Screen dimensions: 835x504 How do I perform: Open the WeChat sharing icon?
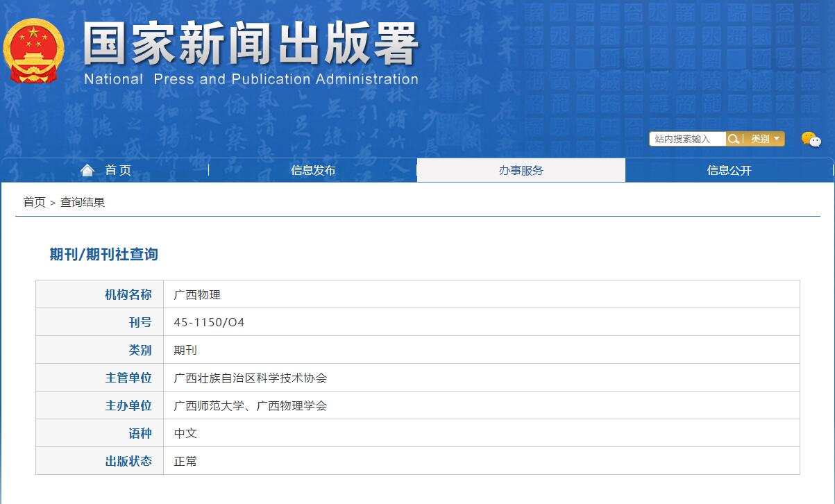(x=813, y=139)
